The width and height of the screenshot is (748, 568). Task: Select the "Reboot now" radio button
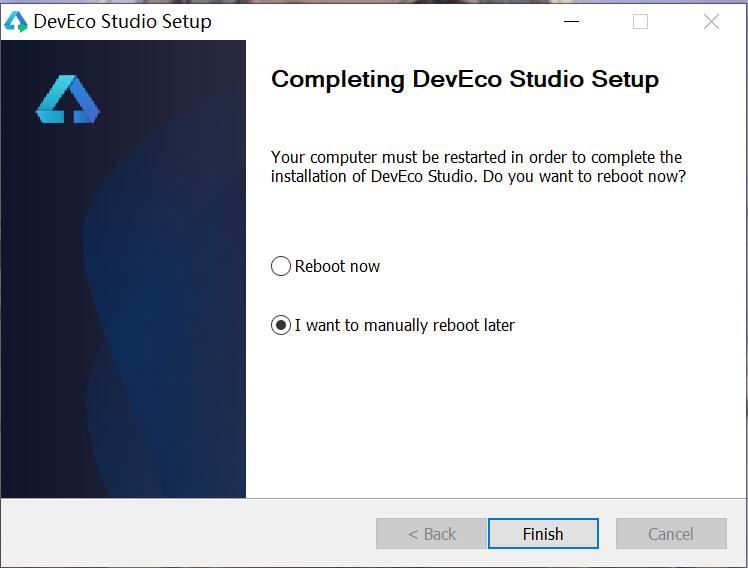pyautogui.click(x=281, y=266)
